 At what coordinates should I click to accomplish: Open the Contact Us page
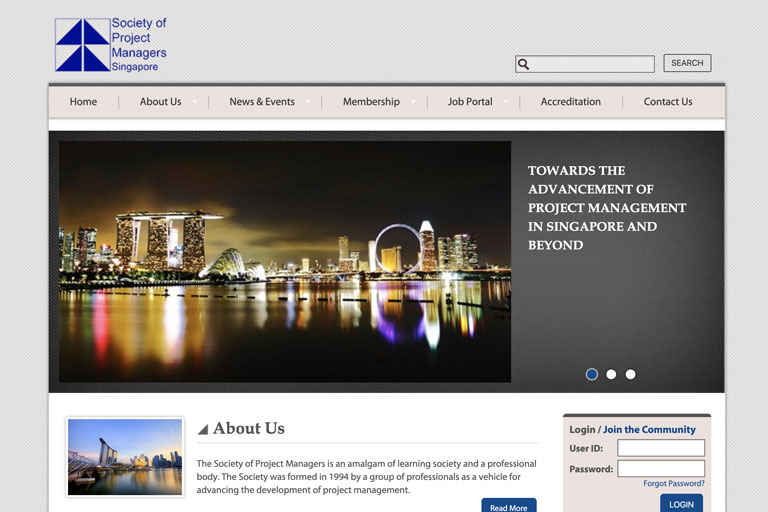click(x=667, y=102)
